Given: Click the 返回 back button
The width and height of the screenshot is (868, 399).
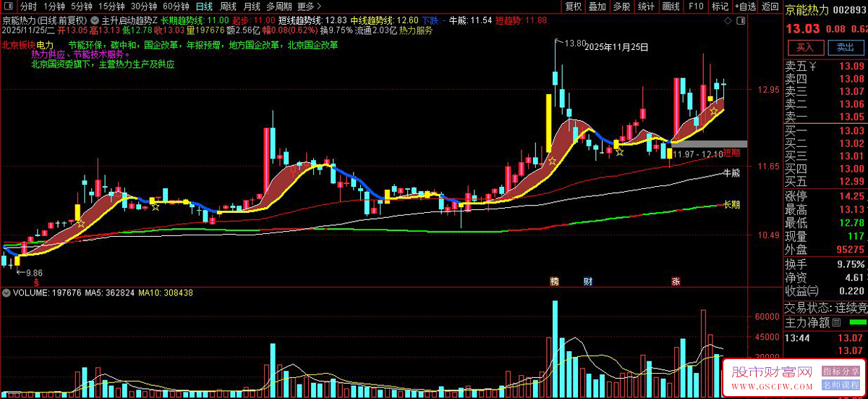Looking at the screenshot, I should tap(770, 7).
